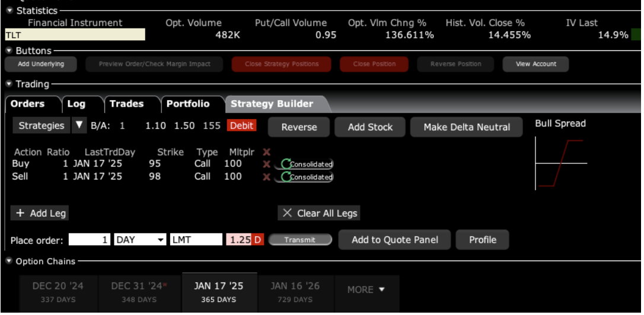Screen dimensions: 644x315
Task: Select the DEC 20 '24 expiration tab
Action: point(58,292)
